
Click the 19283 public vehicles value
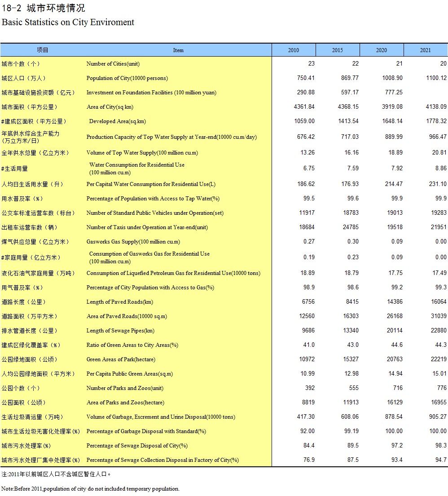(439, 213)
